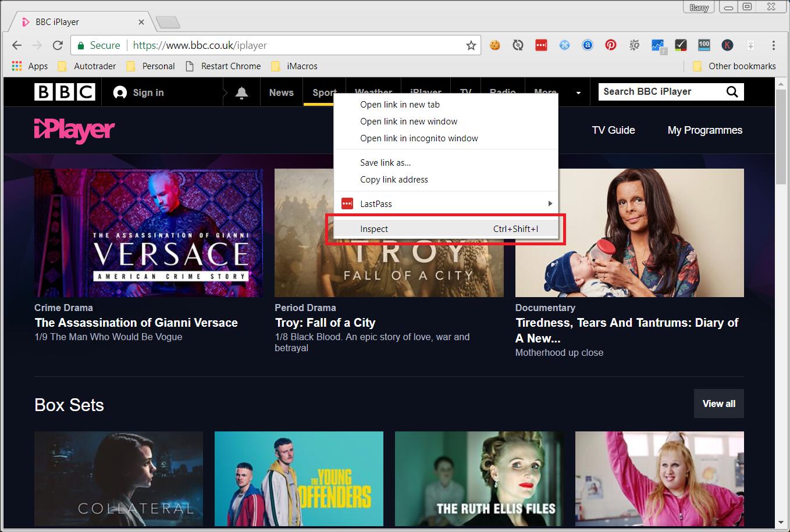
Task: Click the pink iPlayer logo
Action: coord(74,130)
